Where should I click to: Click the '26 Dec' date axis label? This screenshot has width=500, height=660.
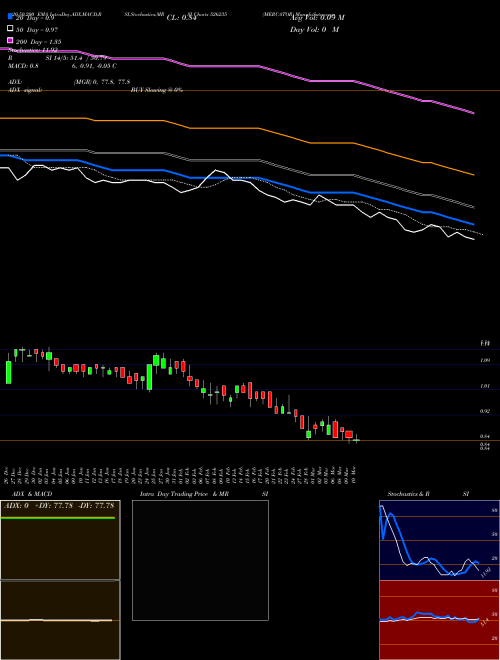pos(8,474)
